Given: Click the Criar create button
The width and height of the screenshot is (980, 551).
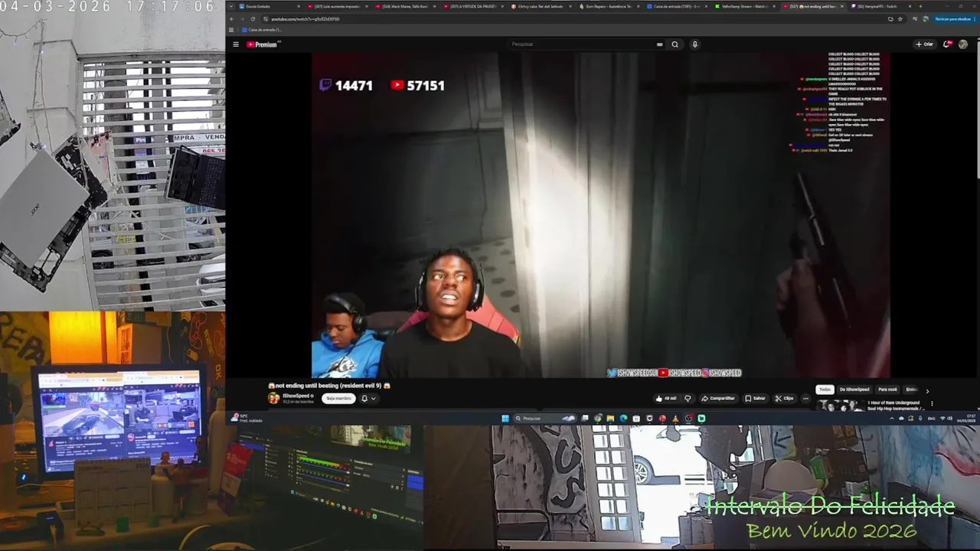Looking at the screenshot, I should (925, 44).
